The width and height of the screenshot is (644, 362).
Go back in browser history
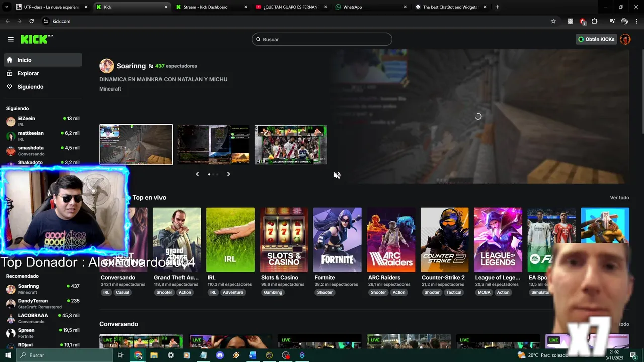pos(7,21)
